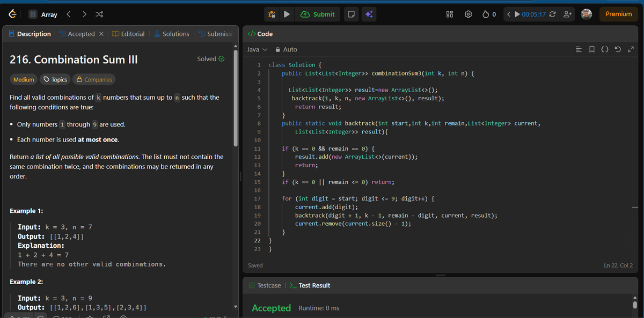Open the Topics tag

pyautogui.click(x=55, y=79)
